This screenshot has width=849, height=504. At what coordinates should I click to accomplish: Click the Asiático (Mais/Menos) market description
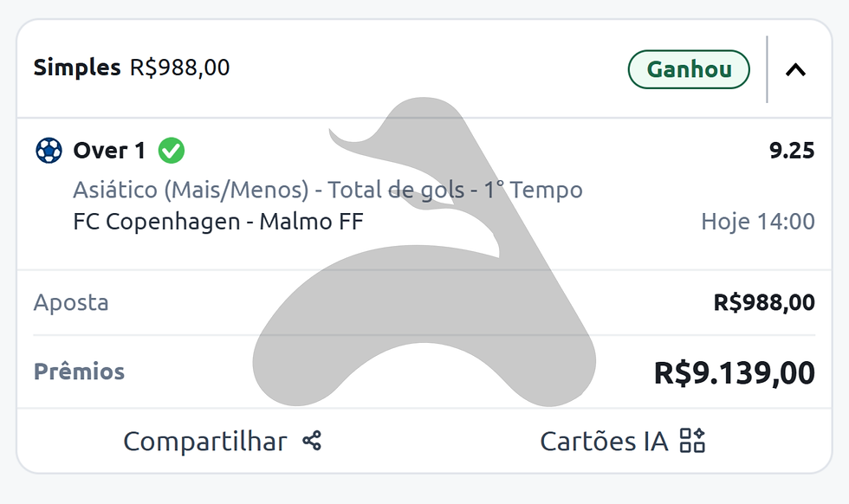327,190
